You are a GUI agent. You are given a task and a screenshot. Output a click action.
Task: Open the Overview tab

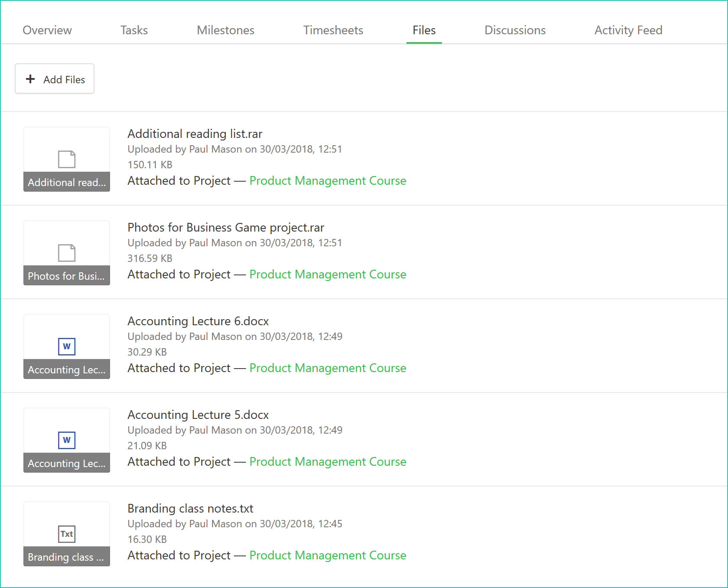(47, 30)
